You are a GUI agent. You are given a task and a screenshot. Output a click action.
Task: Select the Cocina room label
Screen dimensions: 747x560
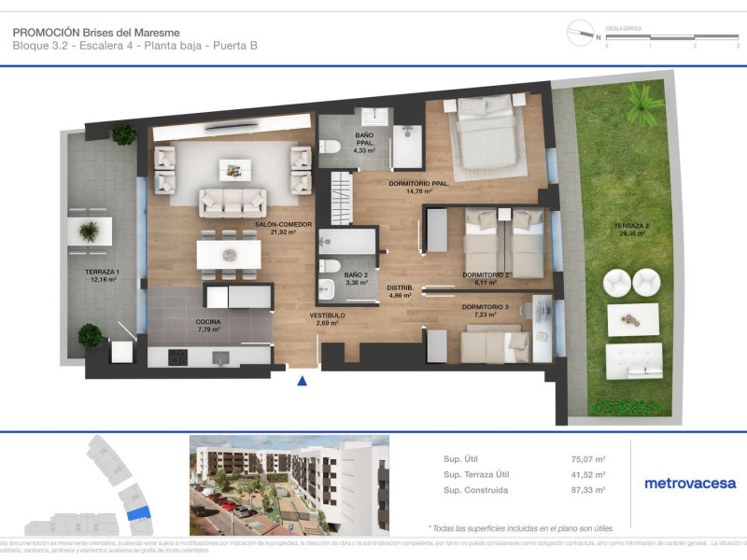(208, 323)
